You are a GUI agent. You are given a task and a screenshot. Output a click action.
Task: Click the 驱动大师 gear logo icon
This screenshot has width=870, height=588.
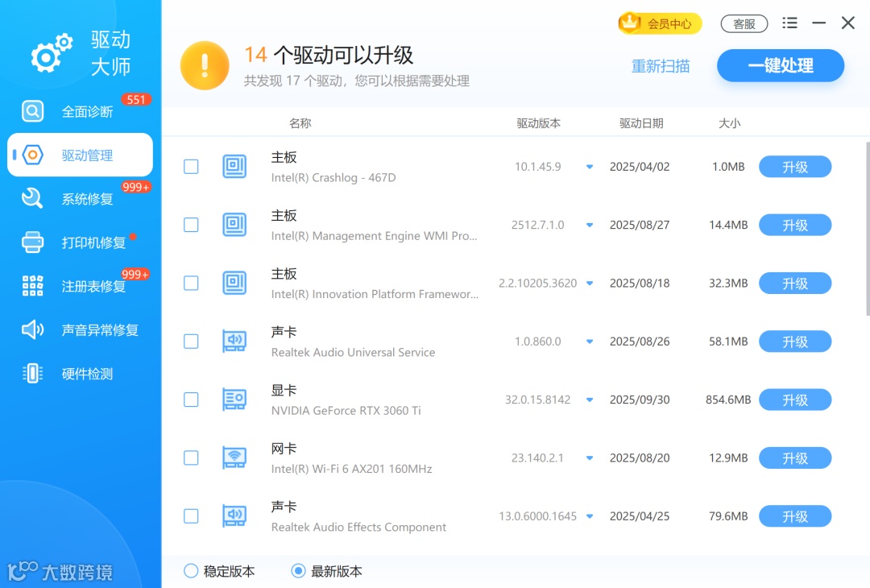pyautogui.click(x=52, y=52)
